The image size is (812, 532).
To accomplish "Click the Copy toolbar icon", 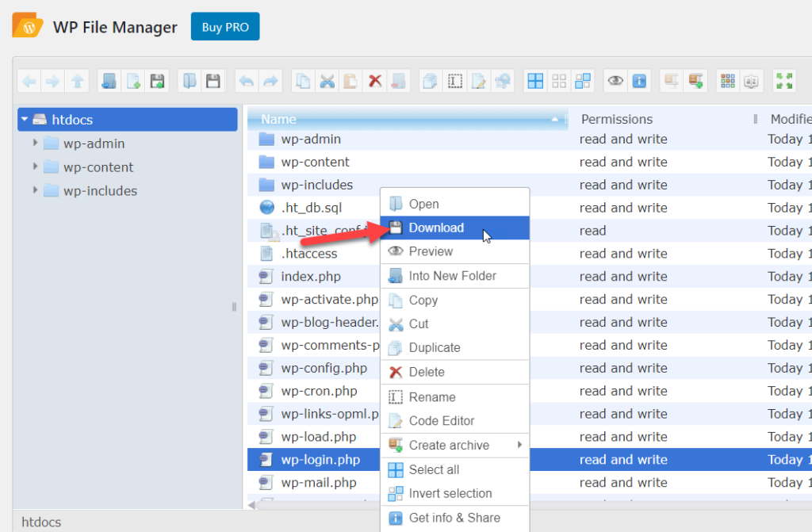I will point(303,82).
